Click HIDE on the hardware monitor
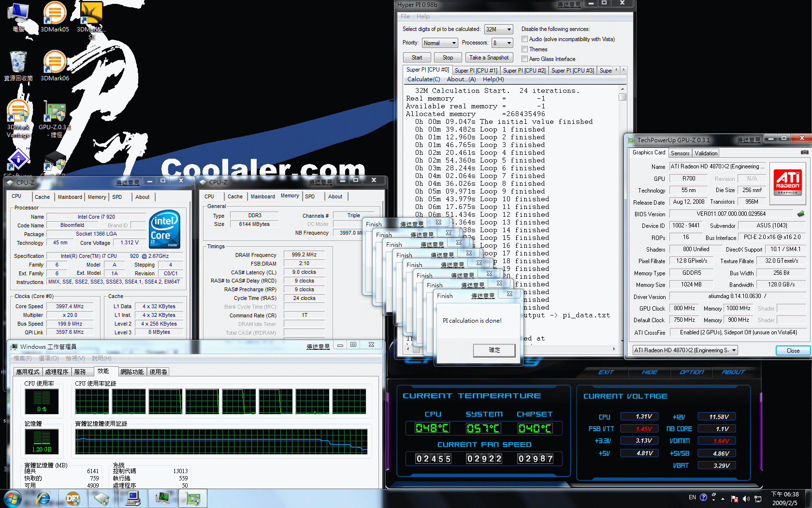812x508 pixels. coord(650,372)
